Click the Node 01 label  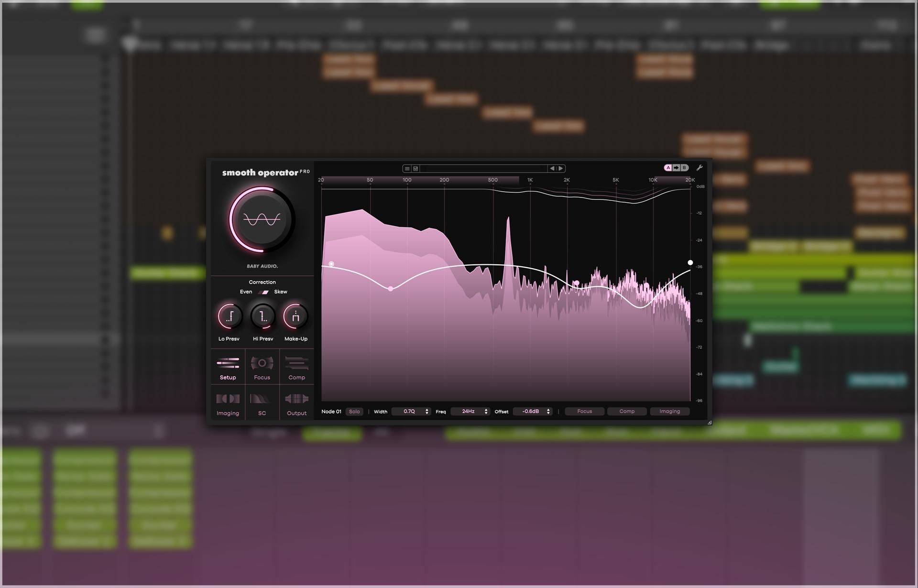tap(331, 412)
